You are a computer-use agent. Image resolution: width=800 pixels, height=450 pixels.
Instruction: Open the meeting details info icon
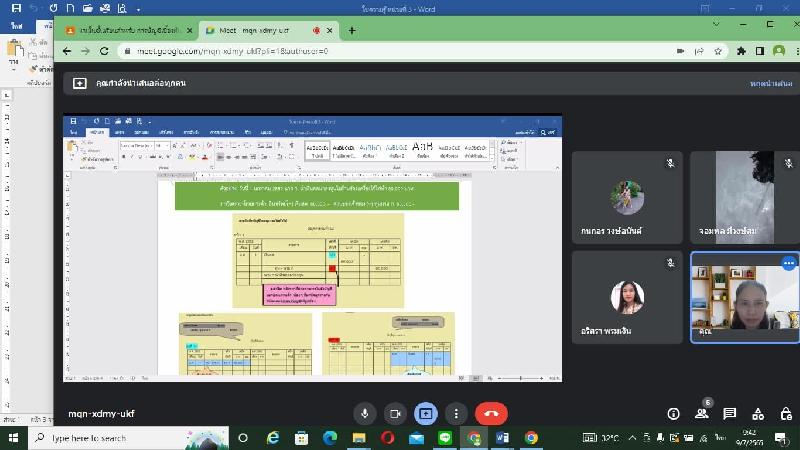coord(674,413)
